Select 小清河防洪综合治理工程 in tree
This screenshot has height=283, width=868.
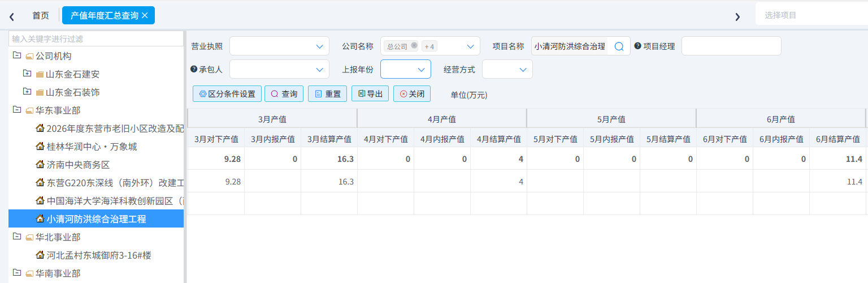(x=96, y=219)
